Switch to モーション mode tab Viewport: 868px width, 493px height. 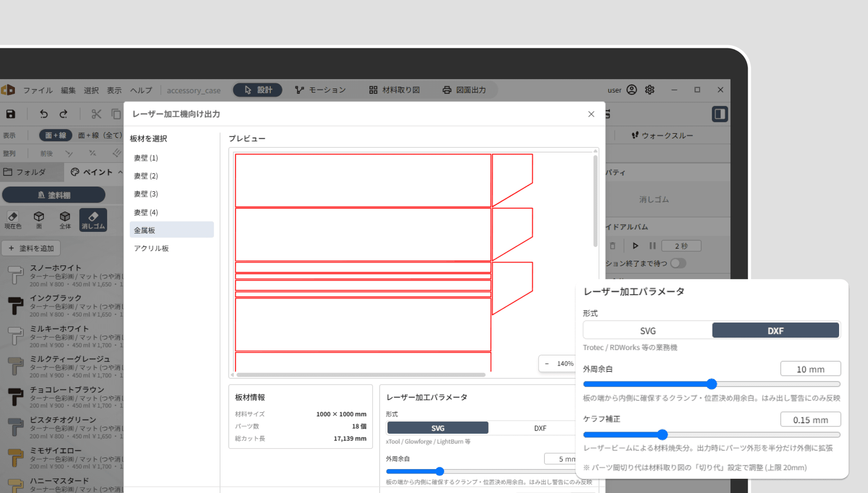[x=321, y=90]
